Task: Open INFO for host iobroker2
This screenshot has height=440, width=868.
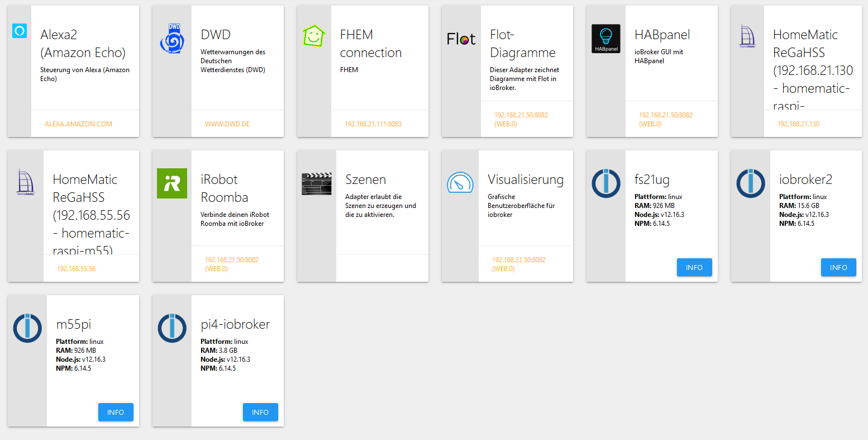Action: point(838,267)
